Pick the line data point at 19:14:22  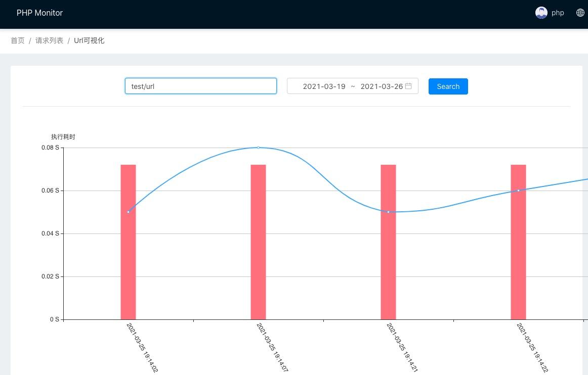[518, 191]
